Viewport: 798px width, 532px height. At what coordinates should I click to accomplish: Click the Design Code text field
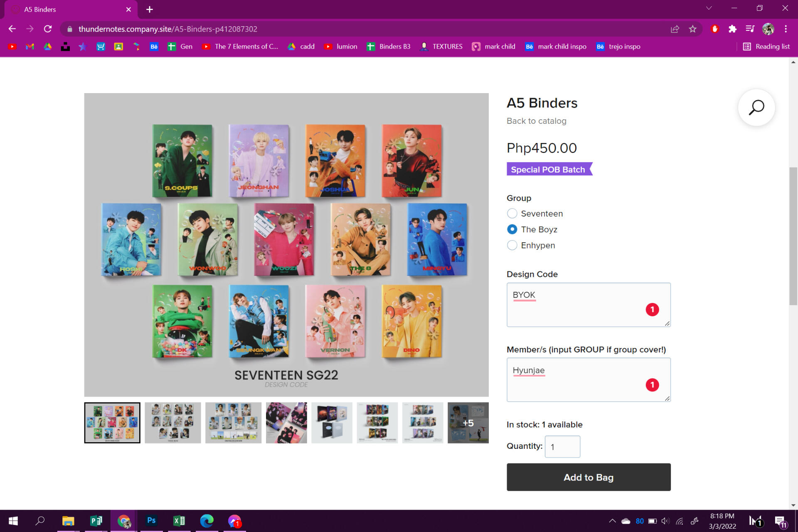[x=589, y=305]
